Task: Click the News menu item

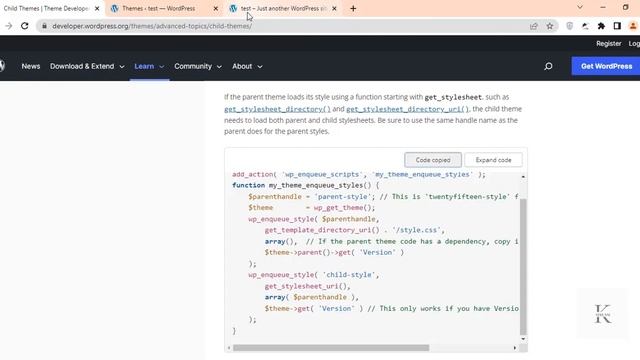Action: [x=31, y=66]
